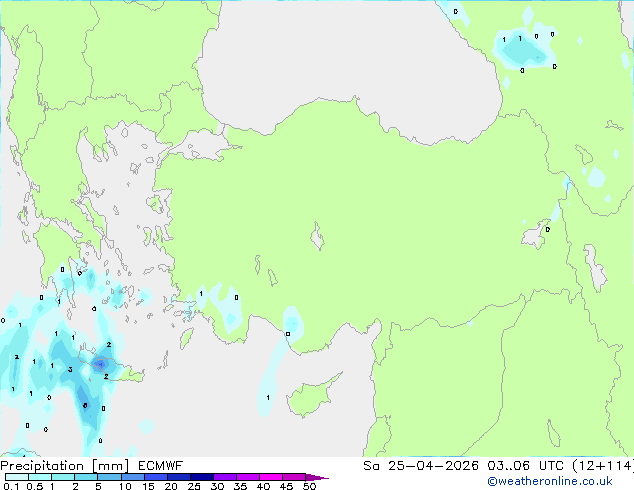
Task: Click the legend label '0.1'
Action: click(11, 486)
